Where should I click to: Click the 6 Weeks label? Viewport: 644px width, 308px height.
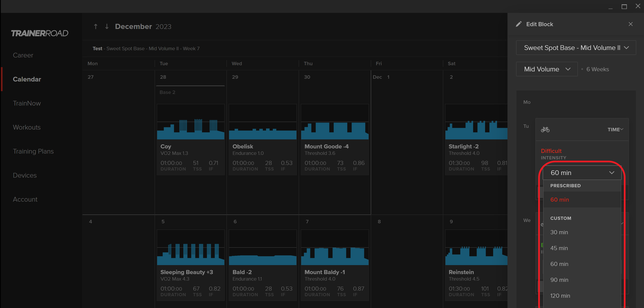coord(597,69)
